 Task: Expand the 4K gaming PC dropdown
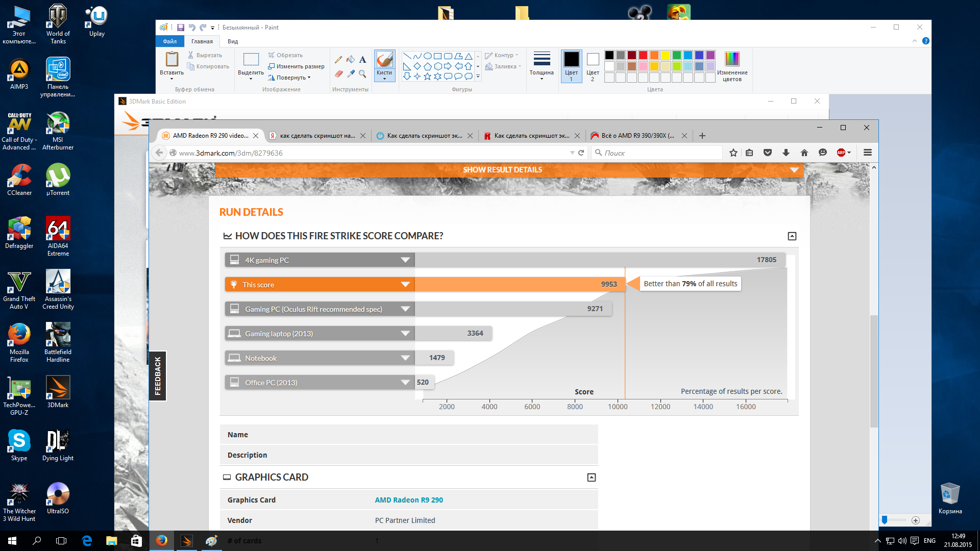click(405, 260)
